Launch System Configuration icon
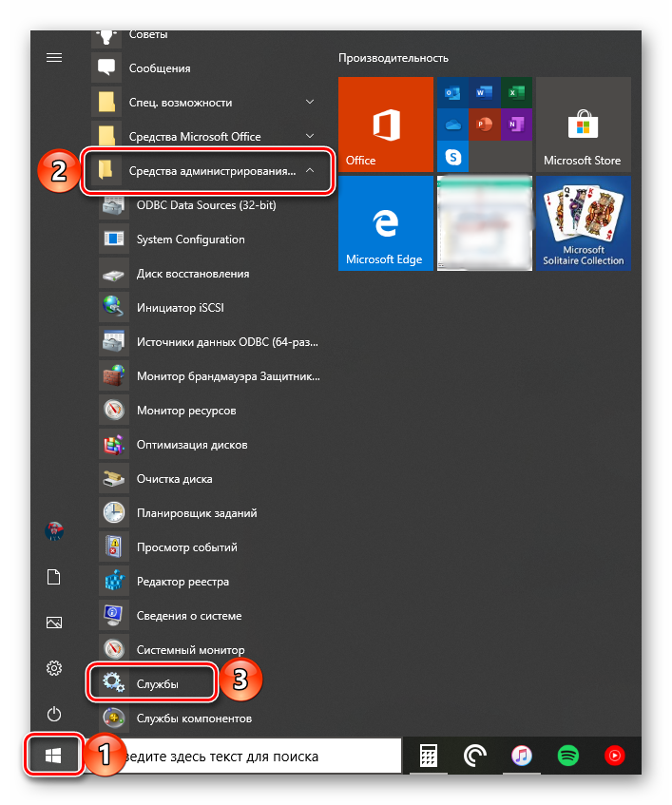Screen dimensions: 672x805 (114, 239)
